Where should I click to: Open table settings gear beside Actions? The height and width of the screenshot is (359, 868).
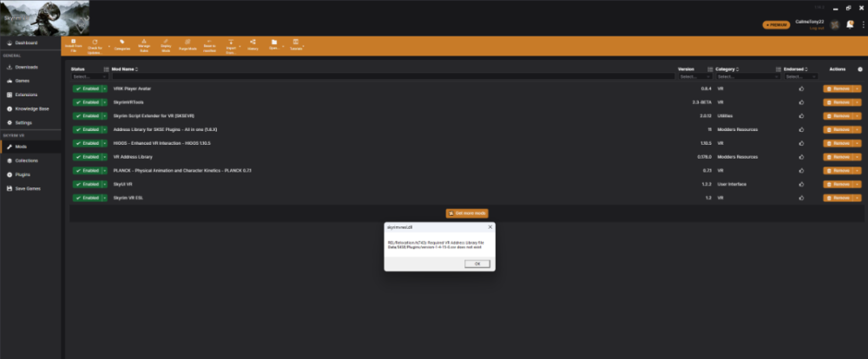tap(859, 69)
